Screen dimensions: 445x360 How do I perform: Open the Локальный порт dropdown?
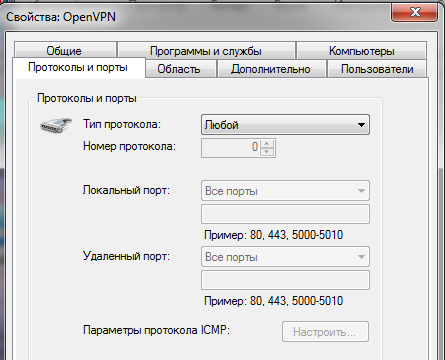[285, 191]
